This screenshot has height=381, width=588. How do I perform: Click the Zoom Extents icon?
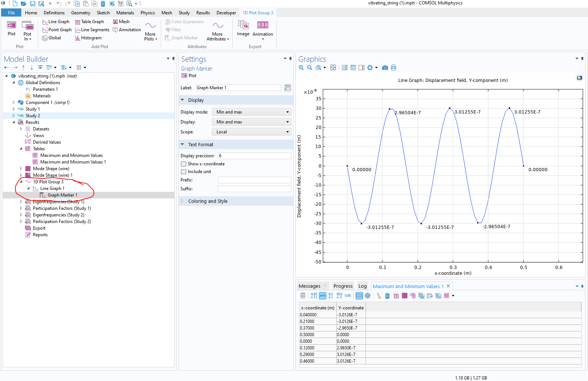(x=333, y=68)
